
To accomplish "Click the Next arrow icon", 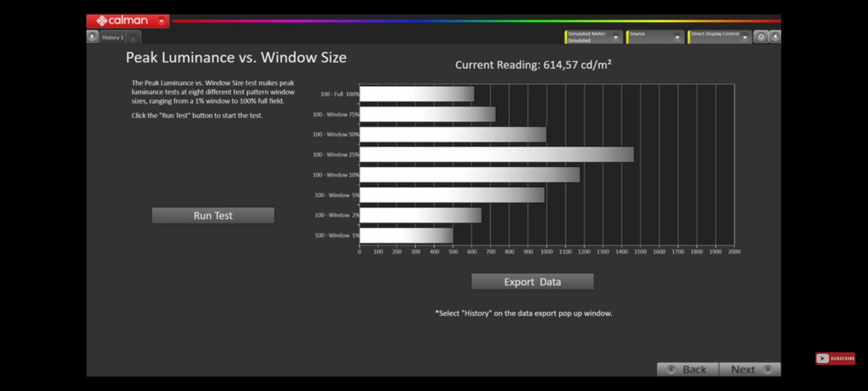I will pyautogui.click(x=767, y=370).
